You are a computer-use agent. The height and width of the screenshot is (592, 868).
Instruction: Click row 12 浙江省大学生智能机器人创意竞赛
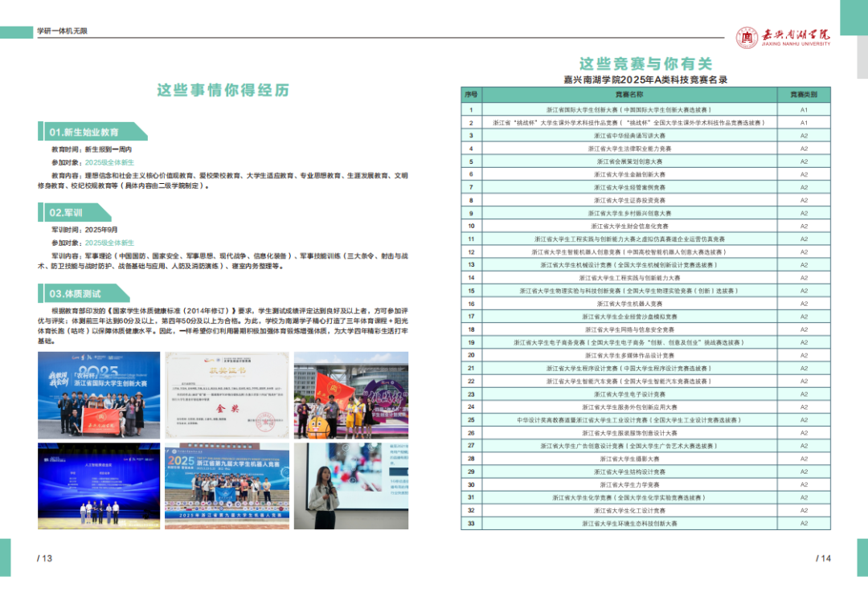click(645, 251)
